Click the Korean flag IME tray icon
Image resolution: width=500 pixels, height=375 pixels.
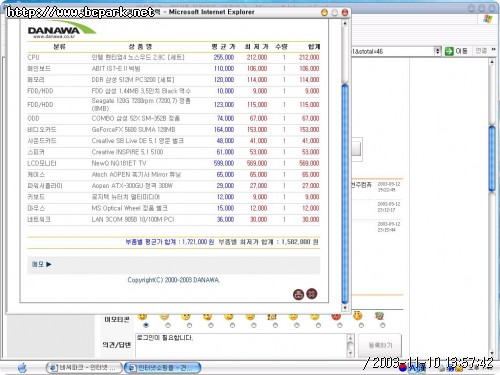tap(403, 367)
